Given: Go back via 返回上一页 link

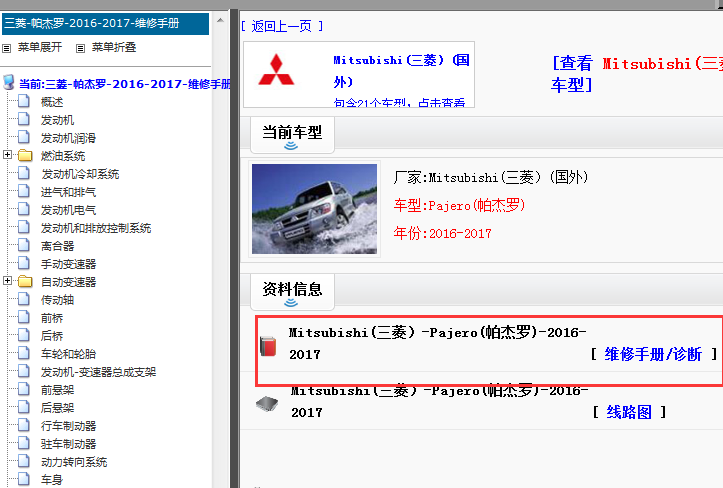Looking at the screenshot, I should click(x=281, y=26).
